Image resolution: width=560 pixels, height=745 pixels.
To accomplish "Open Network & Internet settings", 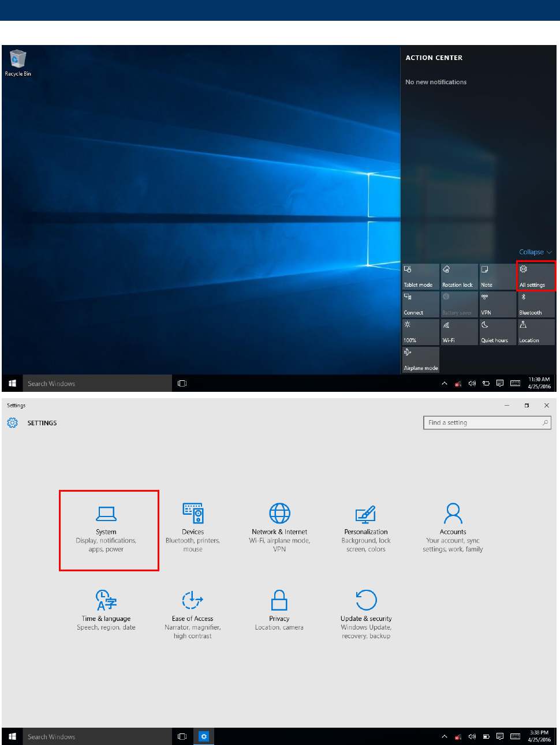I will [279, 527].
